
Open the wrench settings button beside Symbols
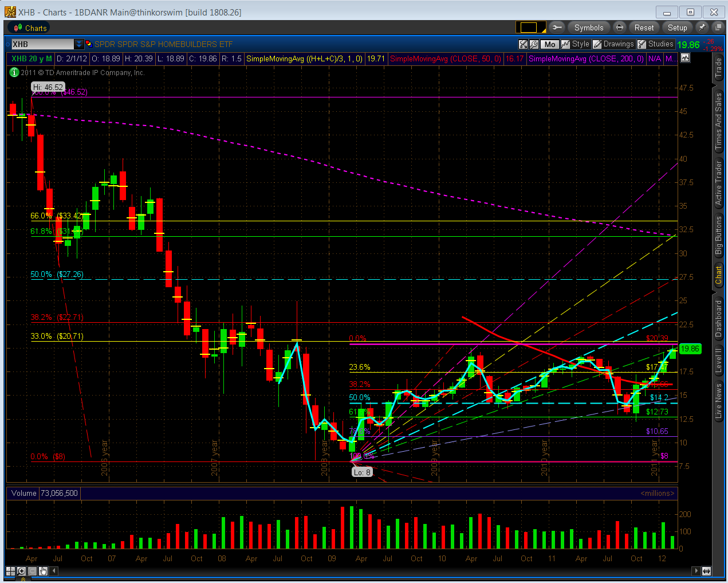[557, 28]
